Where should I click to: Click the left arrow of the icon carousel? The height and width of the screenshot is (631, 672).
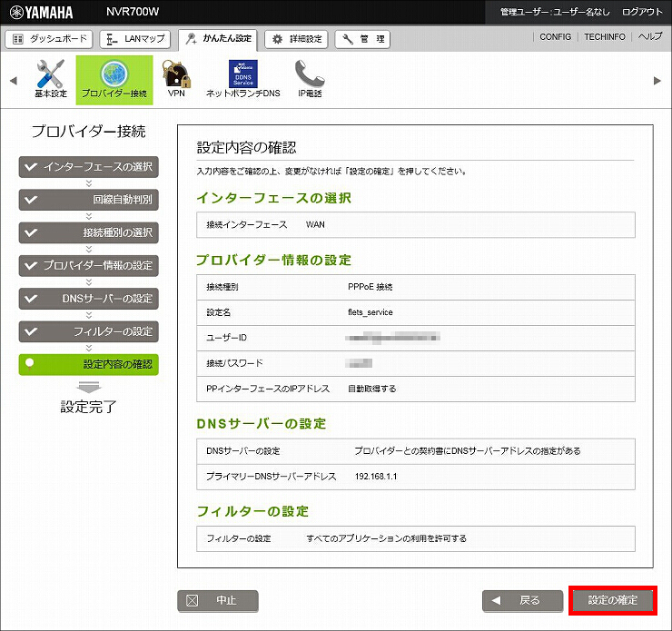point(14,80)
